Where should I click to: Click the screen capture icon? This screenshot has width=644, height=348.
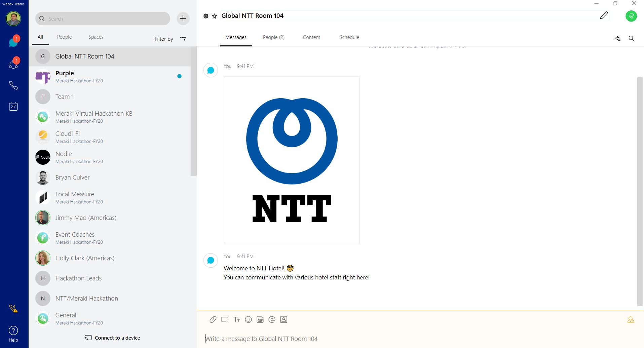pos(225,320)
